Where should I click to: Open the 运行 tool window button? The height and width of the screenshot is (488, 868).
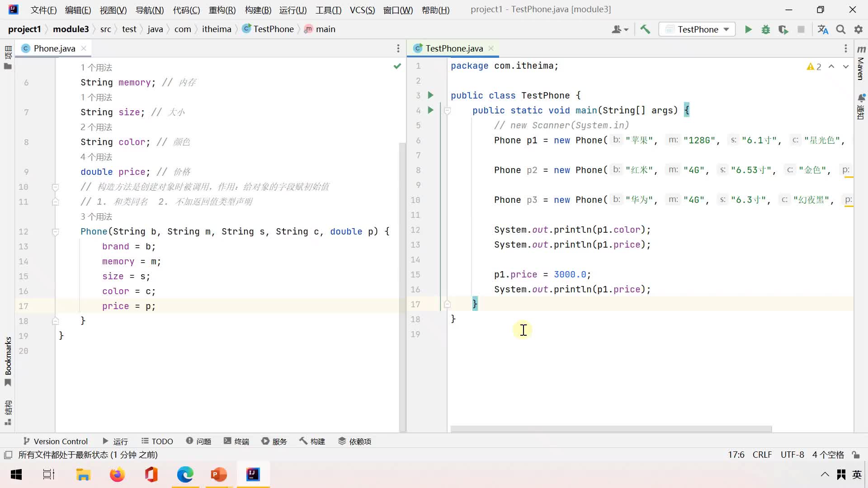(x=115, y=441)
